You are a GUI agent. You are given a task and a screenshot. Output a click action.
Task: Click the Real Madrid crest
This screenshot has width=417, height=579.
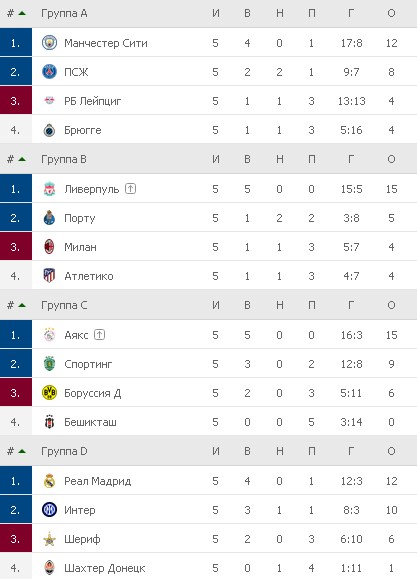tap(49, 481)
